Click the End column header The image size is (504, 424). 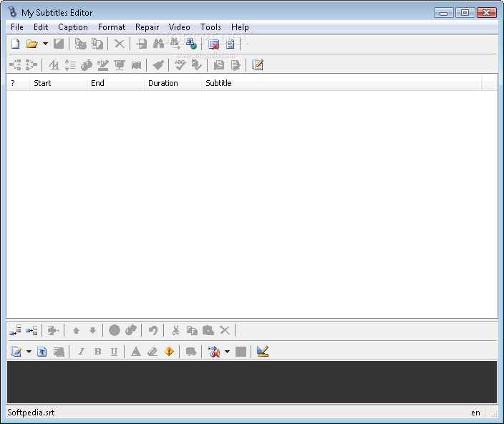(115, 83)
